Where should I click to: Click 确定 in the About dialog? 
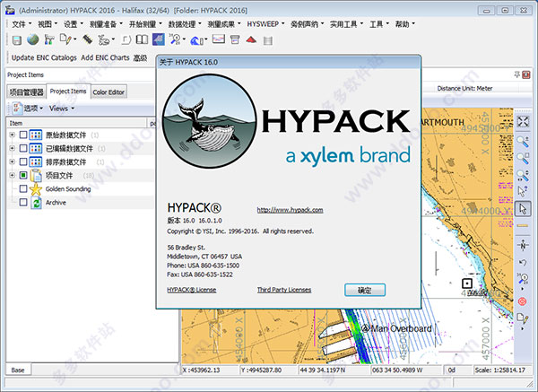[x=365, y=290]
